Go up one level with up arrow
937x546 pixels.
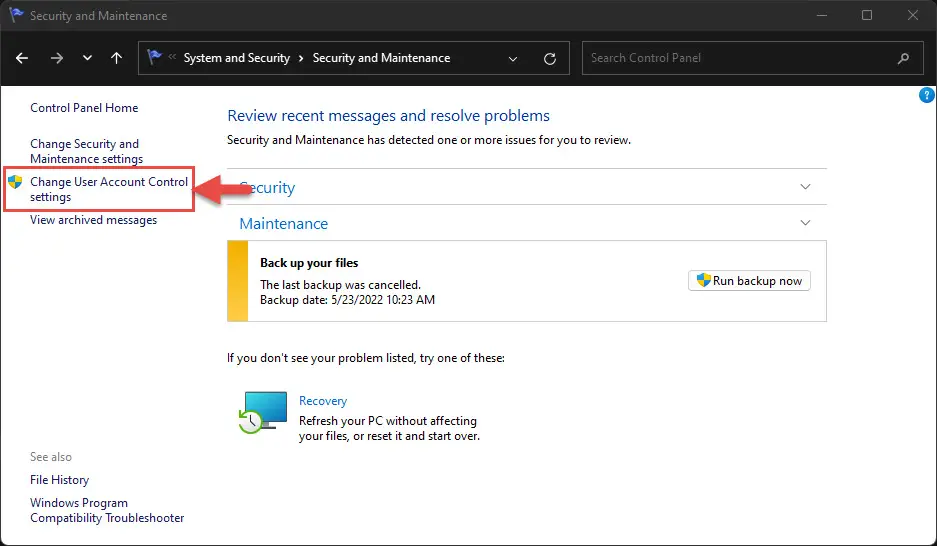[116, 58]
